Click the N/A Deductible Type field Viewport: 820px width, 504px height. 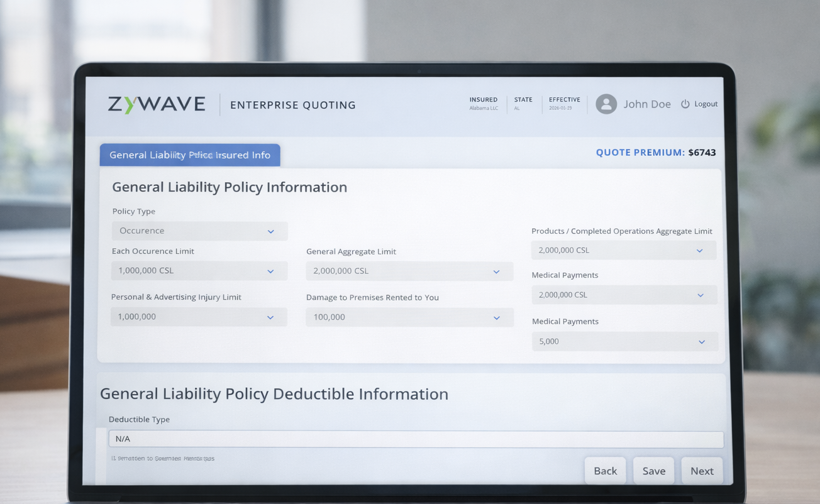[415, 439]
